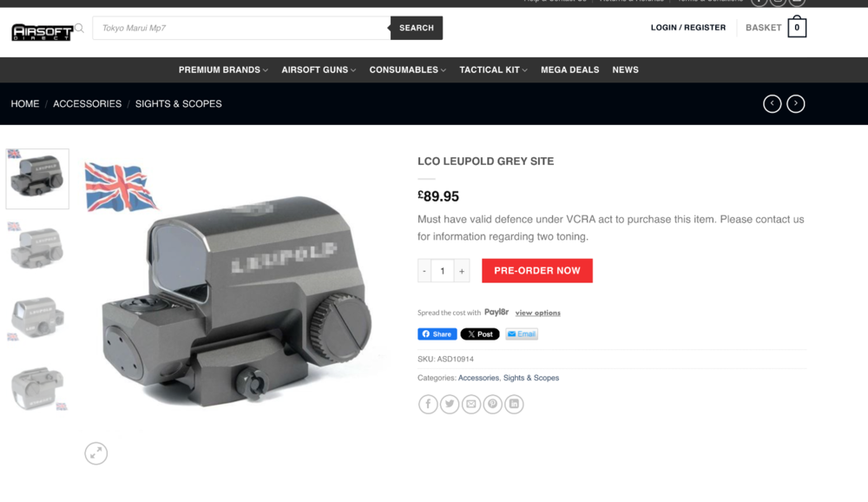Select the second product thumbnail
The width and height of the screenshot is (868, 502).
37,248
